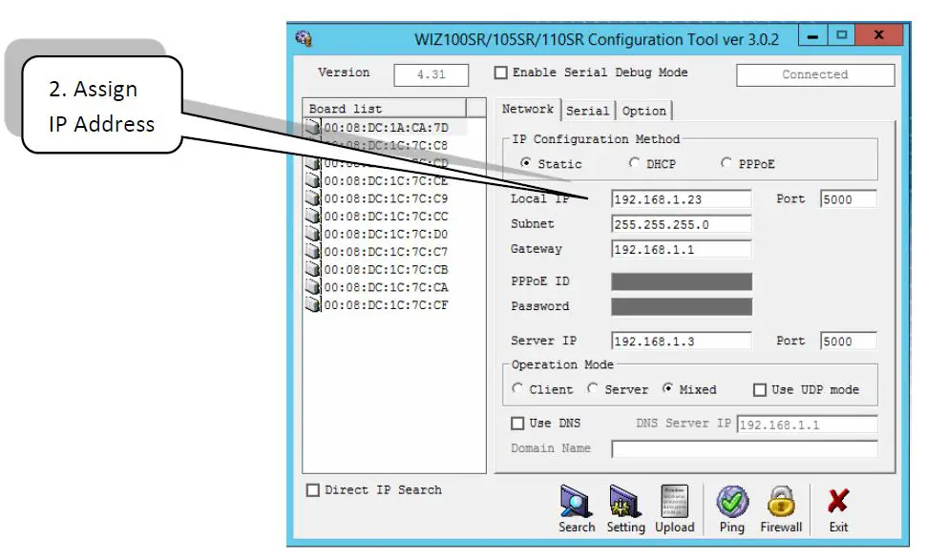Click the Gateway field 192.168.1.1
This screenshot has height=560, width=926.
point(682,249)
